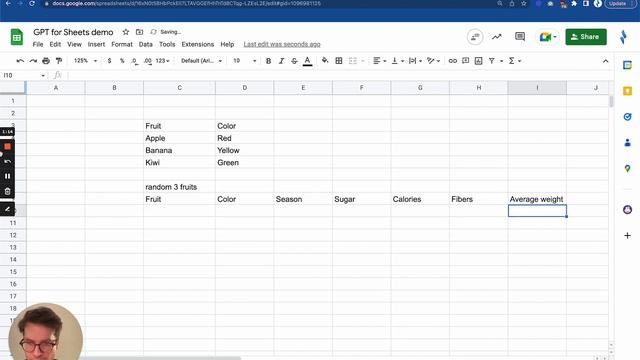Open Keep notes in side panel
The image size is (640, 360).
[x=627, y=91]
